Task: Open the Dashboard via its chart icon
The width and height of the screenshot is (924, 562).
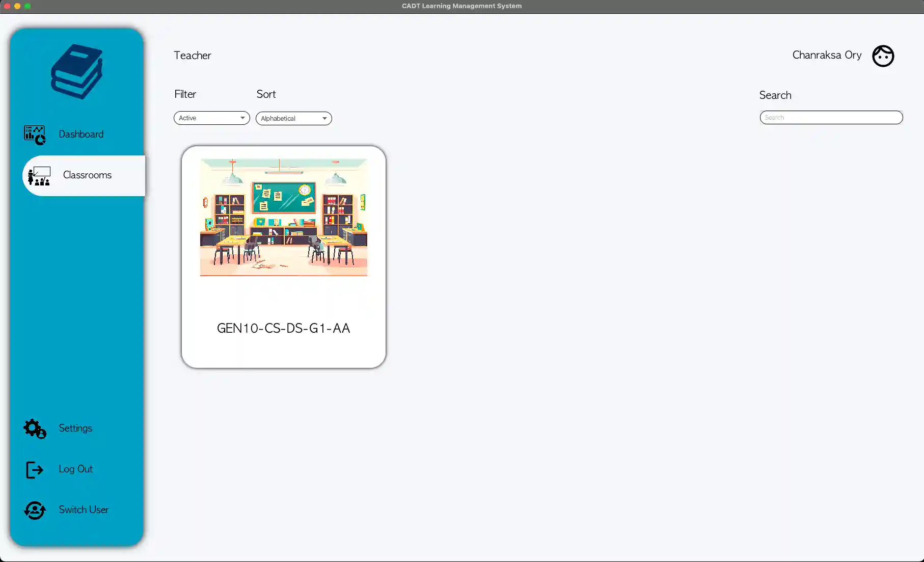Action: [34, 135]
